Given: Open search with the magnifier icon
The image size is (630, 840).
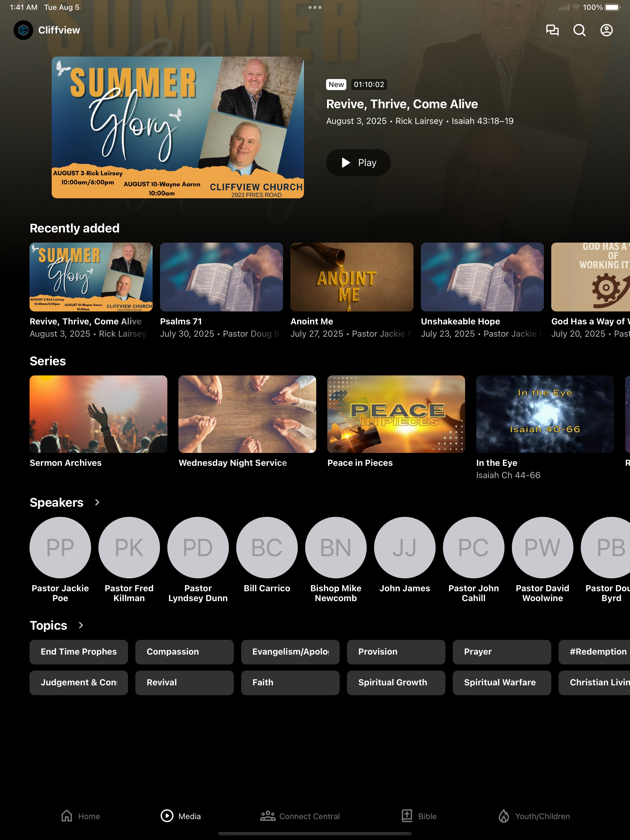Looking at the screenshot, I should (x=580, y=30).
